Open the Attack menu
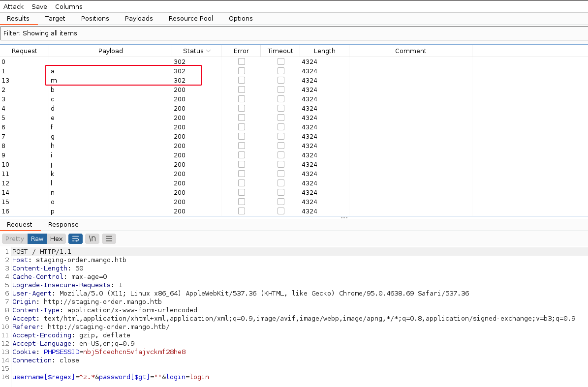The image size is (588, 387). pos(14,6)
